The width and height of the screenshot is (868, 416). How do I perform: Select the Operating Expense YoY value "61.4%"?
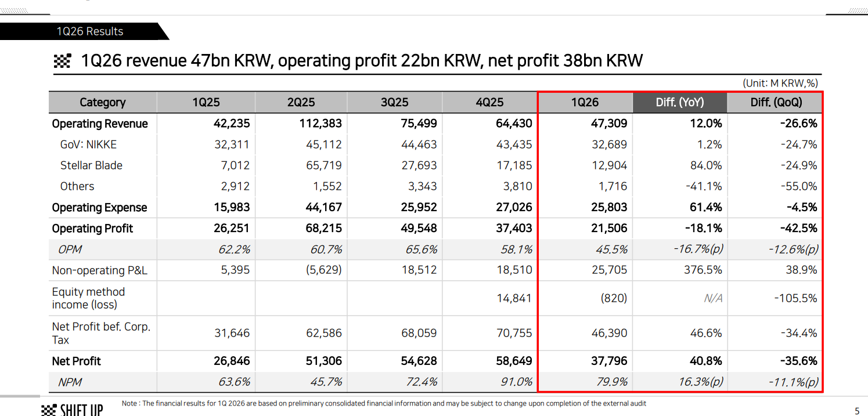tap(707, 207)
